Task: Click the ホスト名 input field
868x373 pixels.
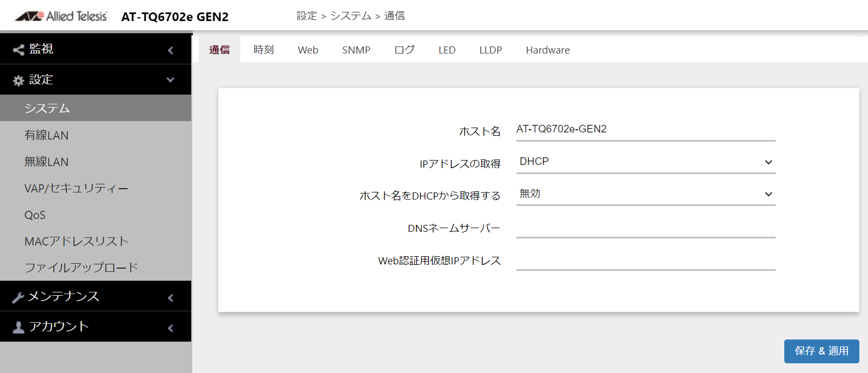Action: click(645, 130)
